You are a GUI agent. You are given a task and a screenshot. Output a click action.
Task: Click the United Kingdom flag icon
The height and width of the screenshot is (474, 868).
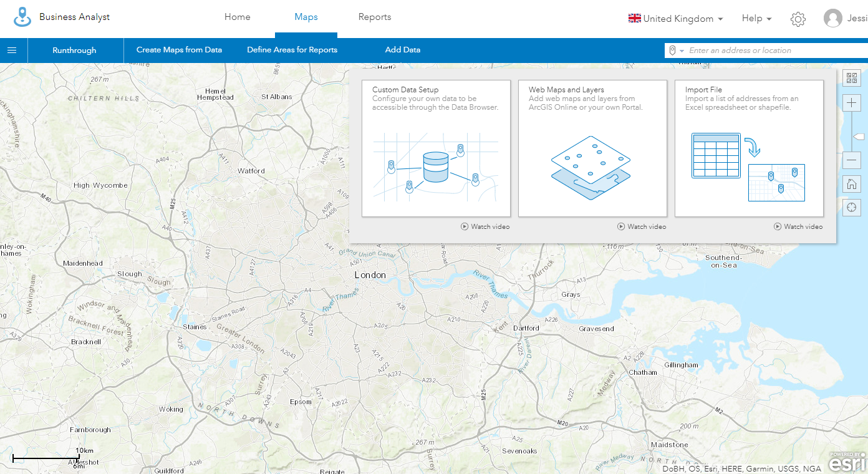[635, 19]
